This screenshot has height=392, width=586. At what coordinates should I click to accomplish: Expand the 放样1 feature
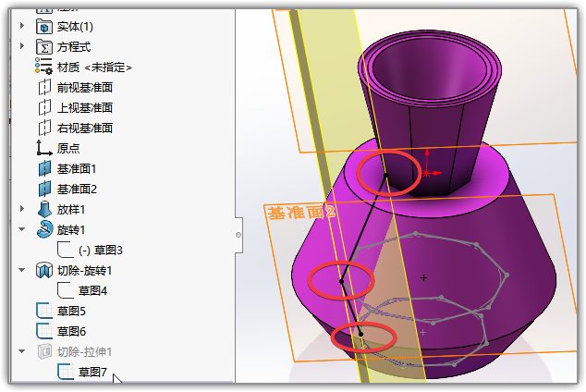(x=22, y=209)
